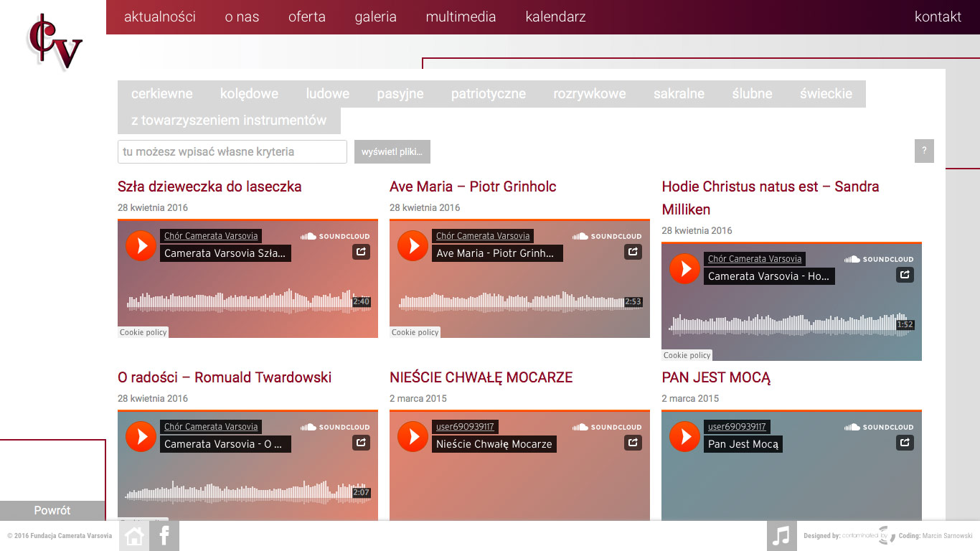Click the Camerata Varsovia CV logo
980x551 pixels.
click(55, 43)
